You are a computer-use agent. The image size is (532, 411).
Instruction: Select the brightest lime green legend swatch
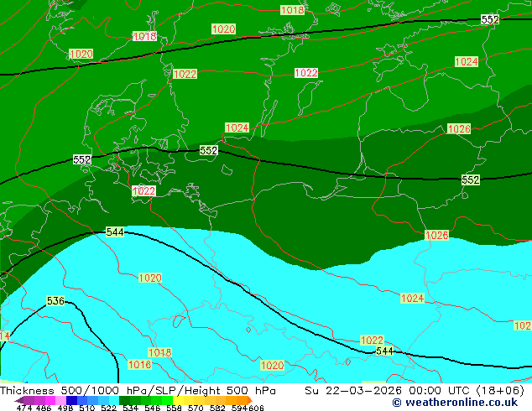[167, 400]
